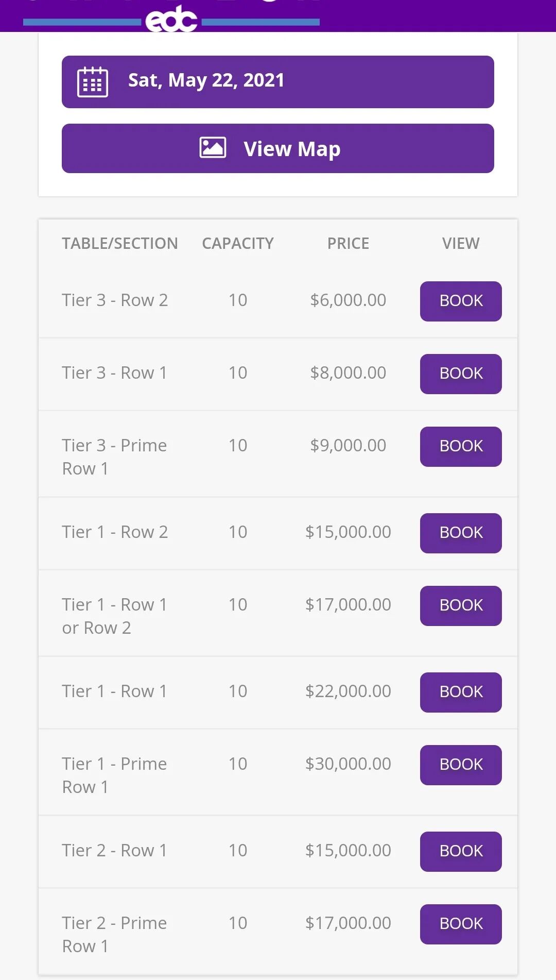
Task: Select the $6,000.00 price cell
Action: pos(348,300)
